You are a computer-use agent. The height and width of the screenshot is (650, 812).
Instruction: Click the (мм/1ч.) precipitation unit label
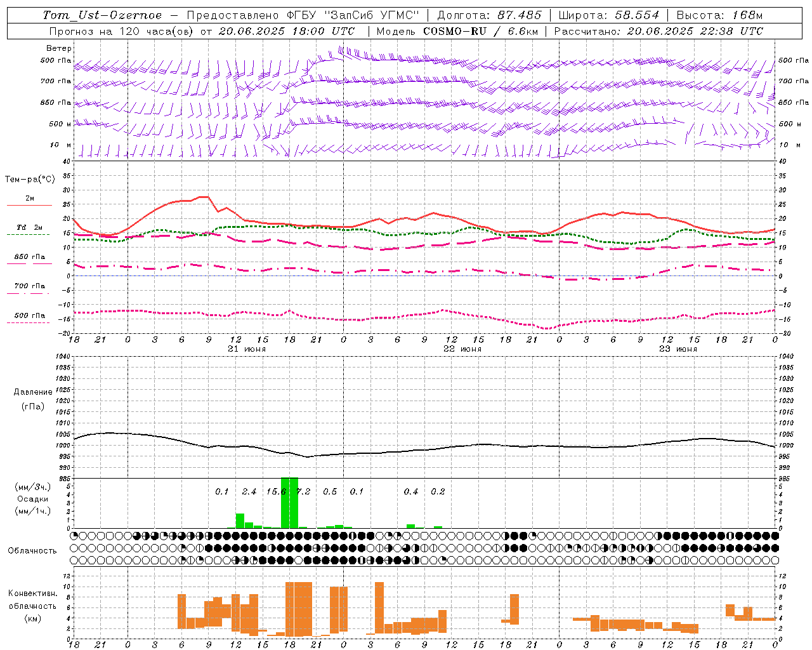coord(32,511)
